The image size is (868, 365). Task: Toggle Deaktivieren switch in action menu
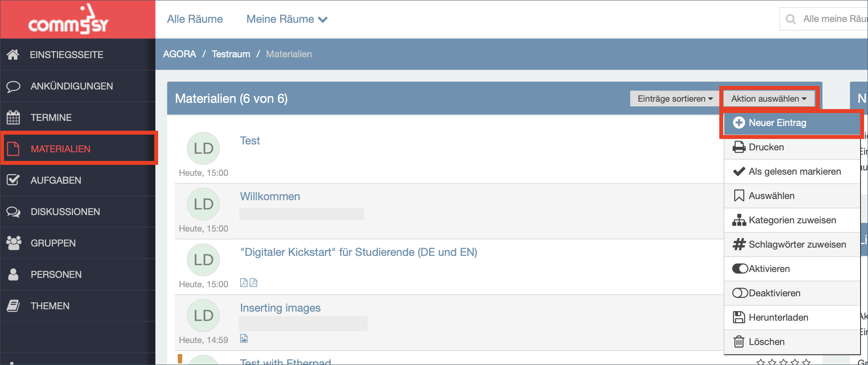pyautogui.click(x=740, y=293)
